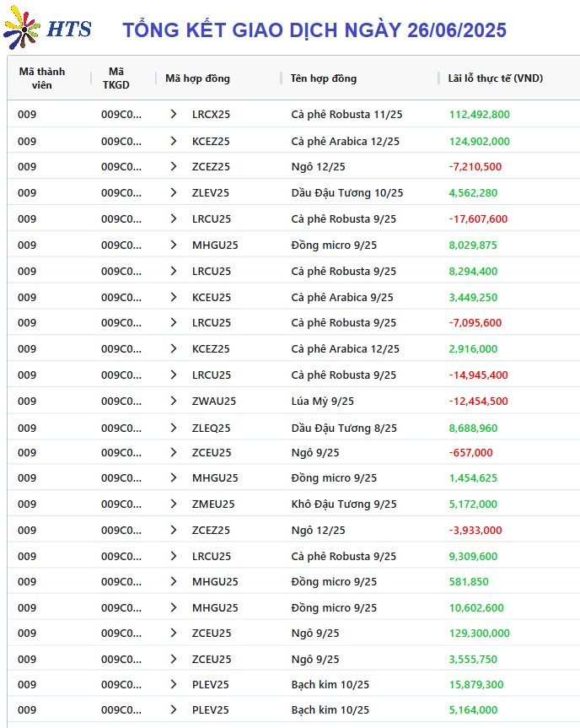Click the 8,029,875 profit value

(x=473, y=245)
